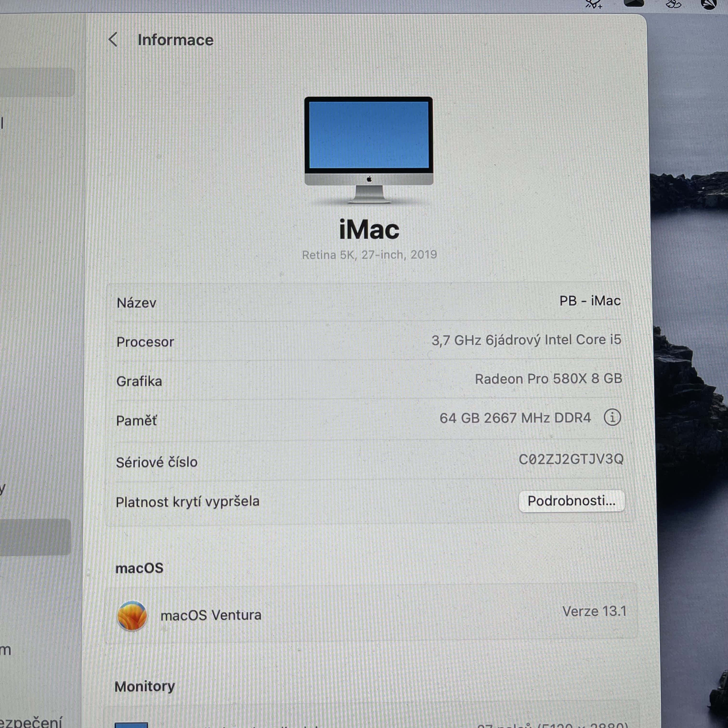Screen dimensions: 728x728
Task: Open the round paper-plane menu bar icon
Action: coord(708,4)
